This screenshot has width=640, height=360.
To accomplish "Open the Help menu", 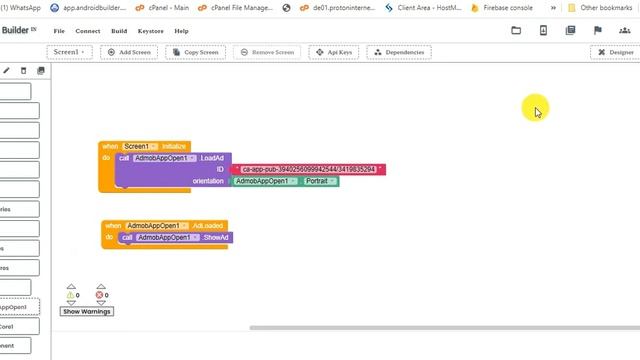I will tap(181, 31).
